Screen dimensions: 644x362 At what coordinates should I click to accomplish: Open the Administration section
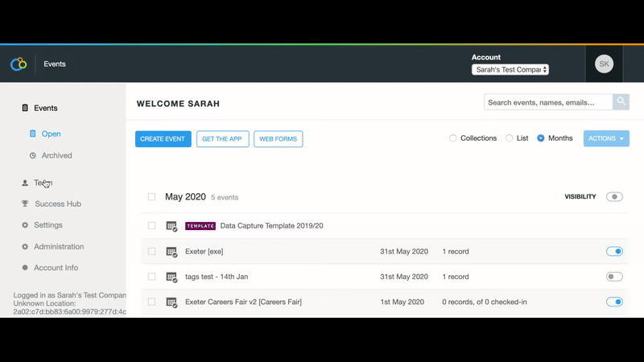(x=59, y=247)
